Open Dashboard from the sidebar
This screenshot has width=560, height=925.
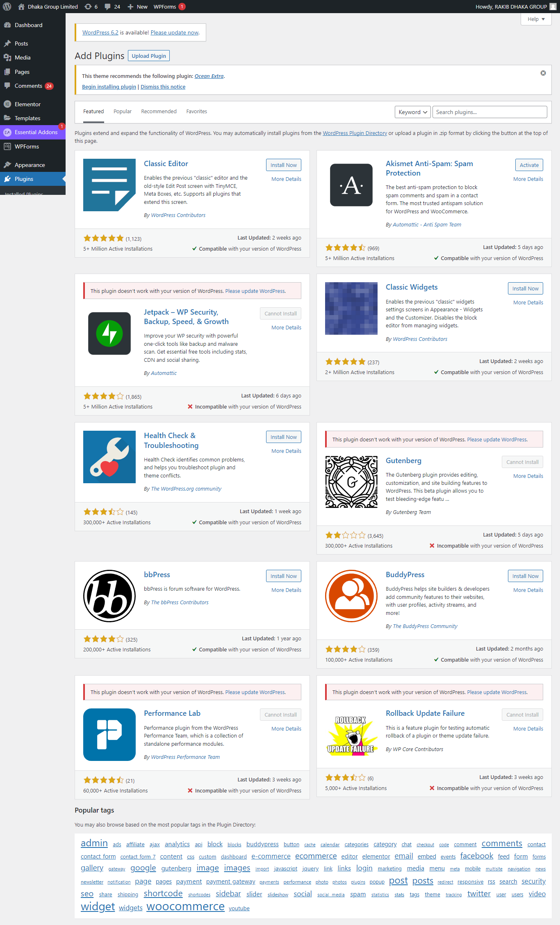pyautogui.click(x=28, y=25)
